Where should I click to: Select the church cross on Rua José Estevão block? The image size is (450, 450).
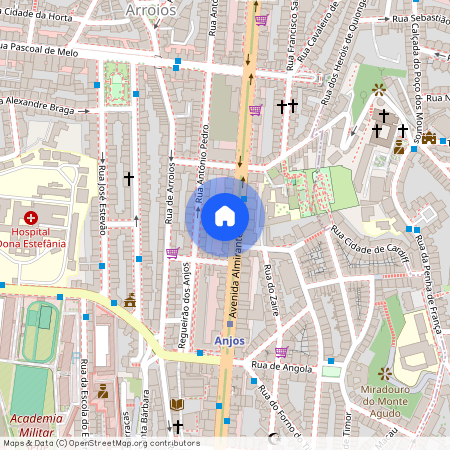pyautogui.click(x=129, y=179)
